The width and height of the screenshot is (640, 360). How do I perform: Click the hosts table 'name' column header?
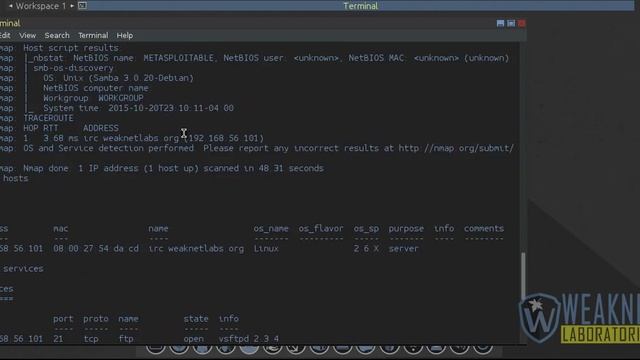click(x=158, y=229)
